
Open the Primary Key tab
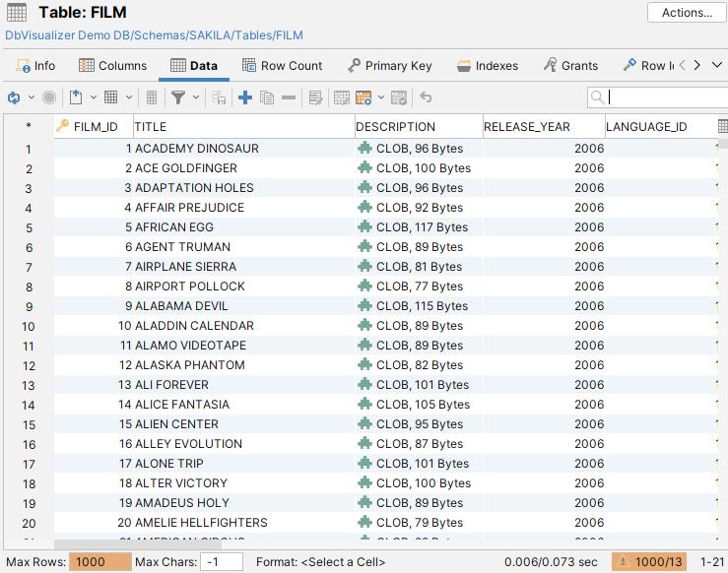[389, 66]
